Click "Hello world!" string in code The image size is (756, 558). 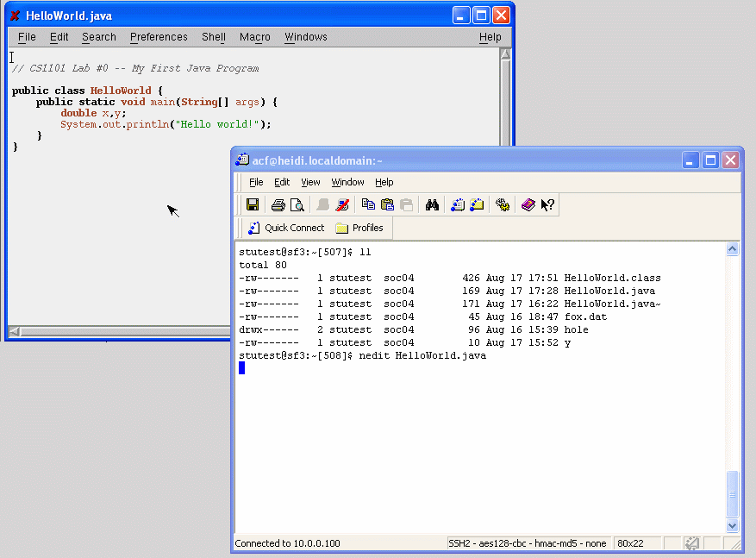point(217,124)
